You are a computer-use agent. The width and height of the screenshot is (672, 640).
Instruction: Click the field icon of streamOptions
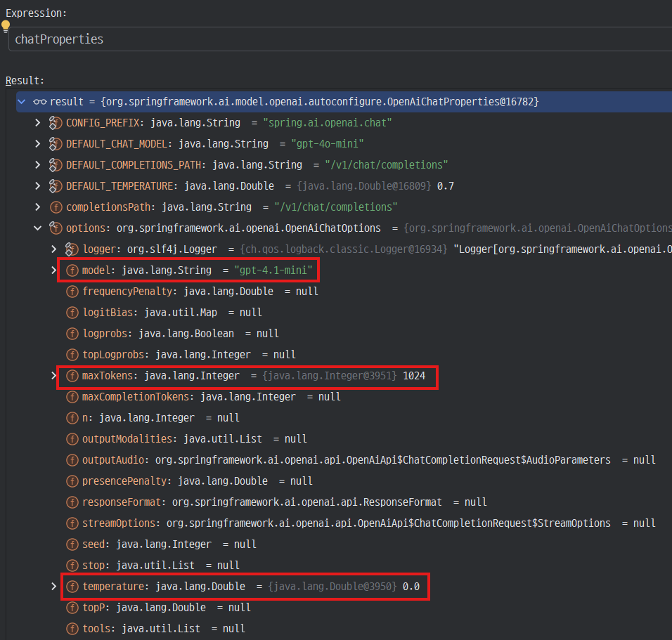(72, 523)
